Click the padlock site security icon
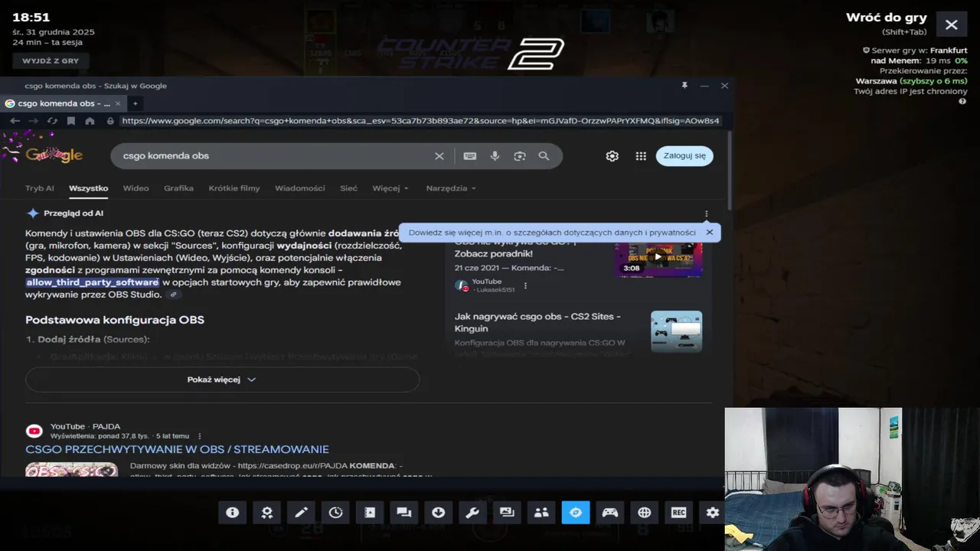Image resolution: width=980 pixels, height=551 pixels. pyautogui.click(x=111, y=121)
